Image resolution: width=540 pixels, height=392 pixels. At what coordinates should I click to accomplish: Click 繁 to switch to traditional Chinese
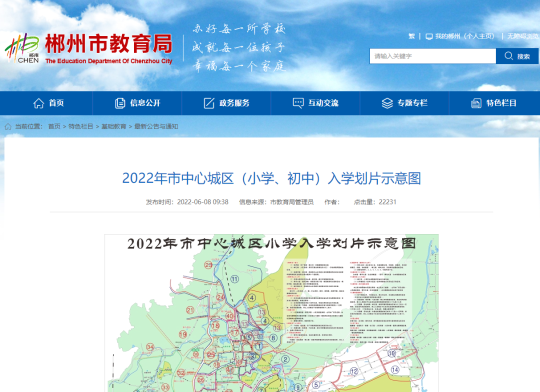pyautogui.click(x=411, y=36)
